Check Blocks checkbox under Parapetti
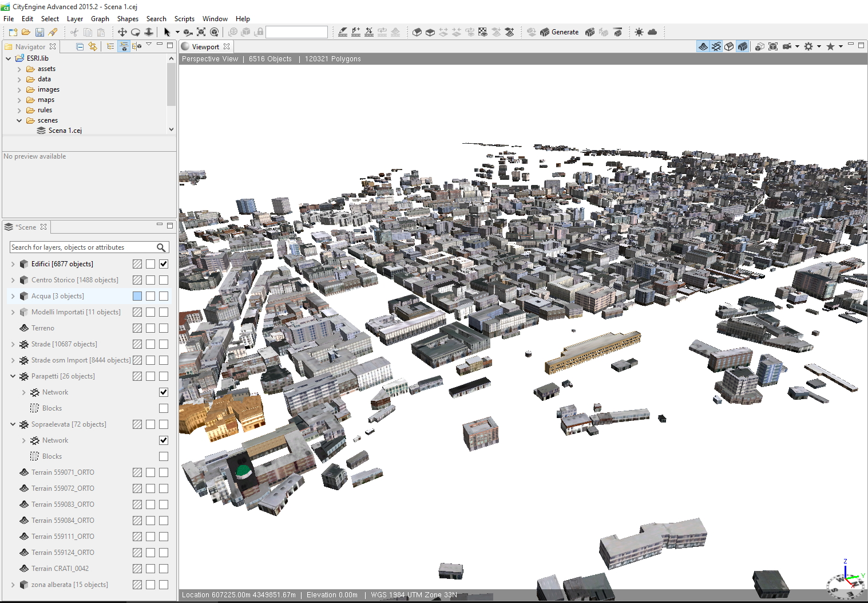The height and width of the screenshot is (603, 868). (164, 408)
